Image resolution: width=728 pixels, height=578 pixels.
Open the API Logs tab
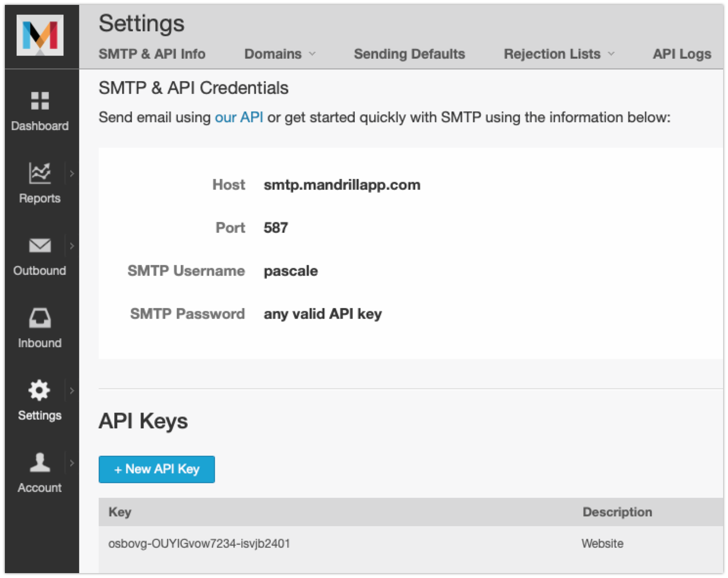pos(682,54)
